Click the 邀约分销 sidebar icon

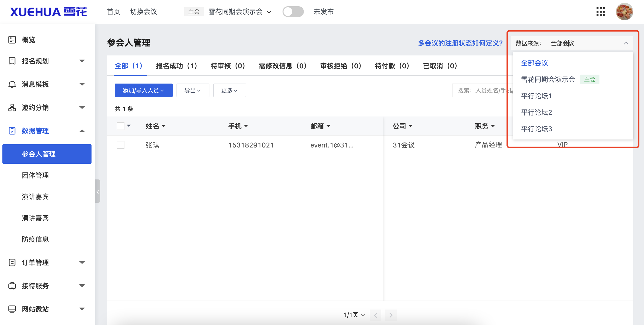12,108
